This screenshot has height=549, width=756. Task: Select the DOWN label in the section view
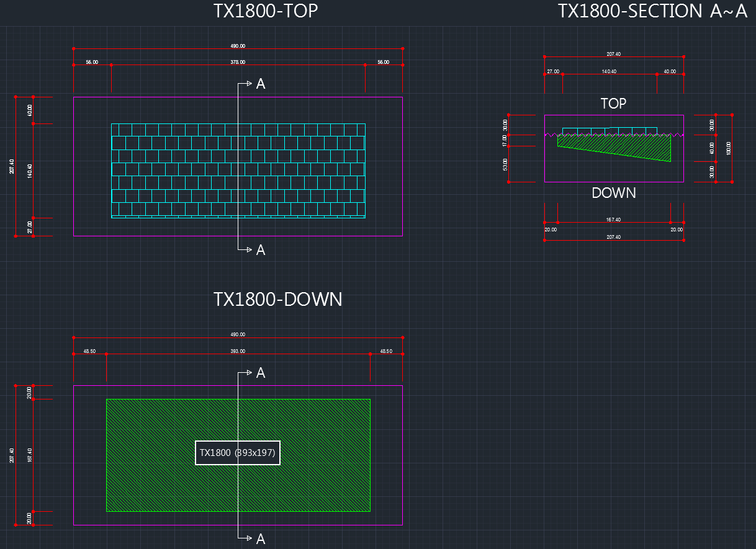pyautogui.click(x=613, y=193)
